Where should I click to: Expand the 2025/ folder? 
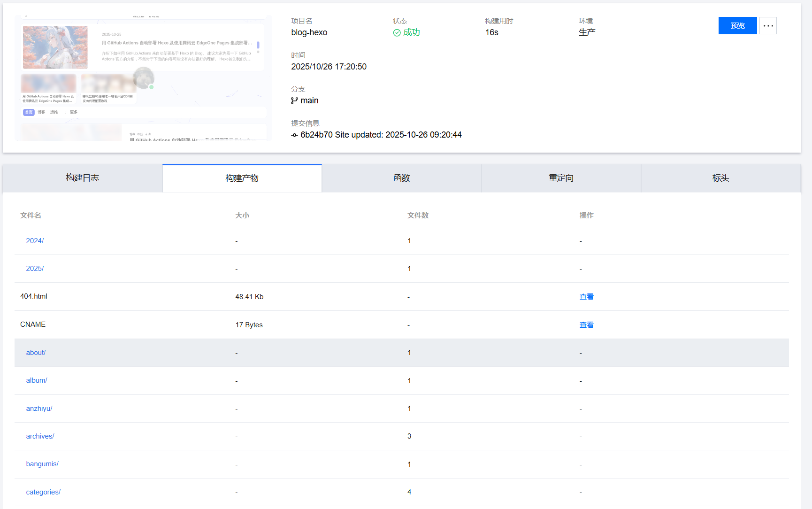(x=35, y=269)
